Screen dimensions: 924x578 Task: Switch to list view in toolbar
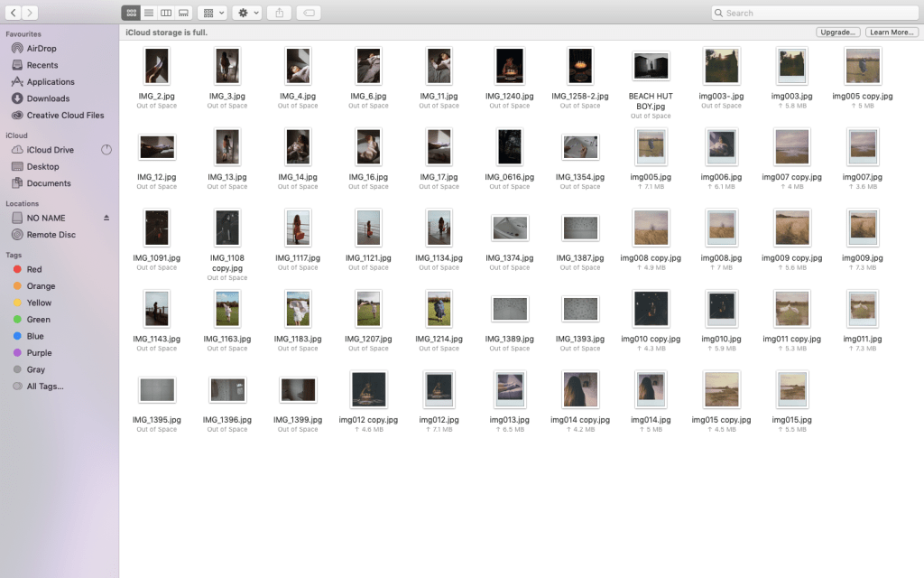tap(149, 13)
